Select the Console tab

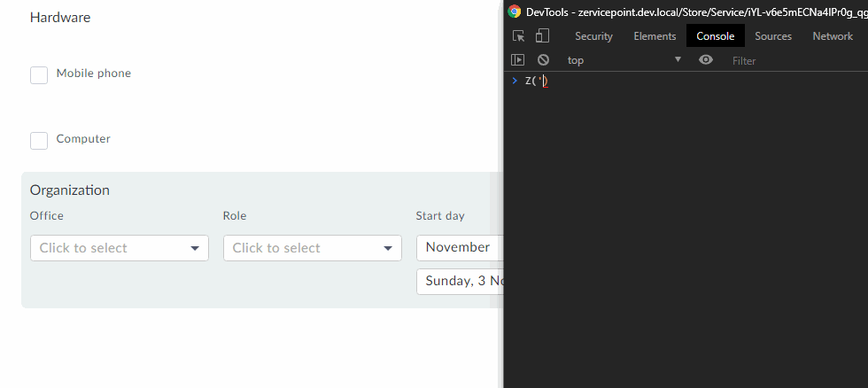pyautogui.click(x=716, y=36)
